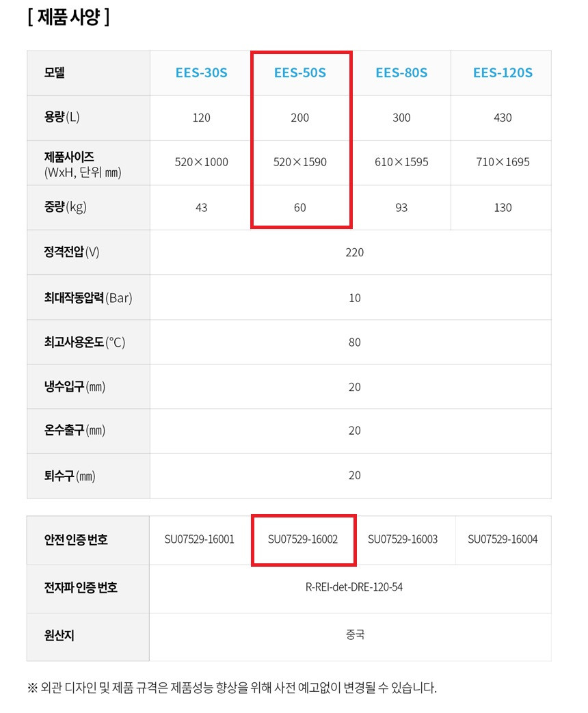
Task: Click the 정격전압 (V) row label
Action: pos(72,252)
